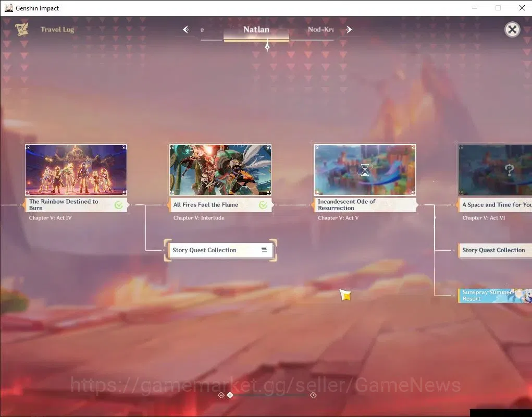Select the Natlan region tab

tap(256, 30)
